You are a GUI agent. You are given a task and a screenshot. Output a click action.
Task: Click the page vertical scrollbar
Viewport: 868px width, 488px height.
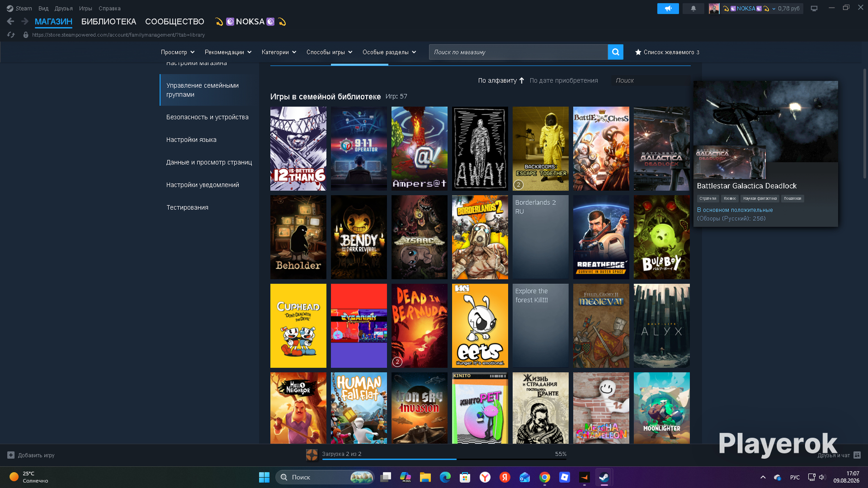point(865,123)
